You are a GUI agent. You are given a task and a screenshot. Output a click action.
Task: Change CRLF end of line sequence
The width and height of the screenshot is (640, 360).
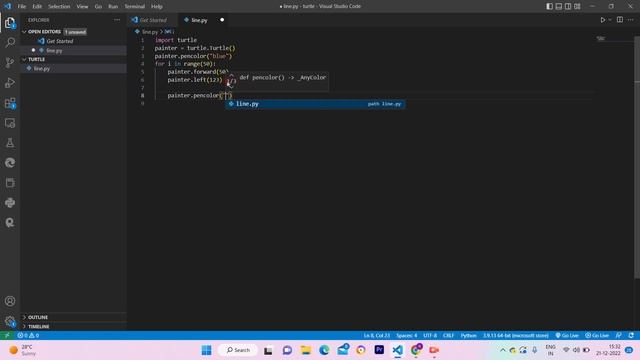pyautogui.click(x=449, y=336)
